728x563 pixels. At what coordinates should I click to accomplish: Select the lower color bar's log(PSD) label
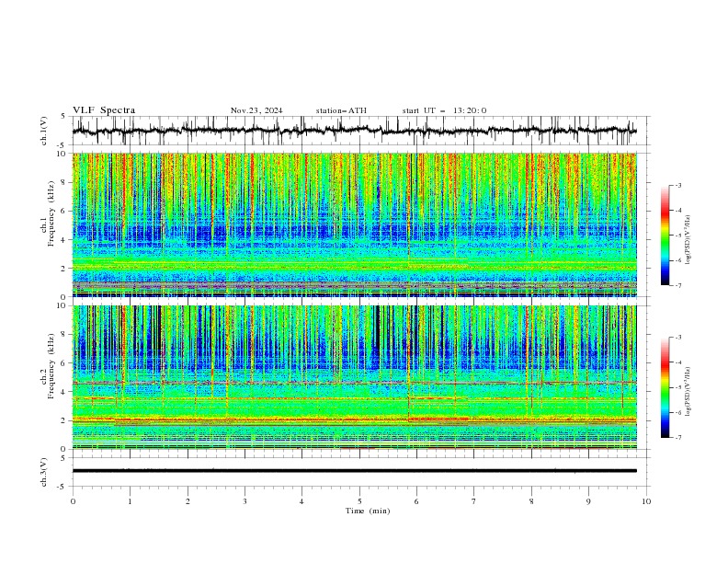tap(688, 391)
